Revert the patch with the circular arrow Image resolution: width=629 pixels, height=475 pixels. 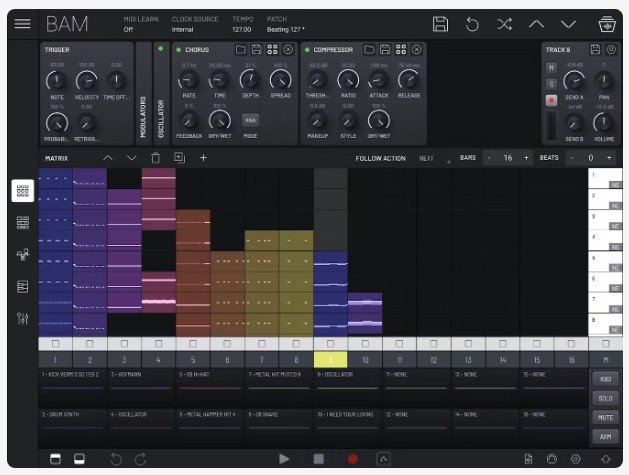click(472, 24)
